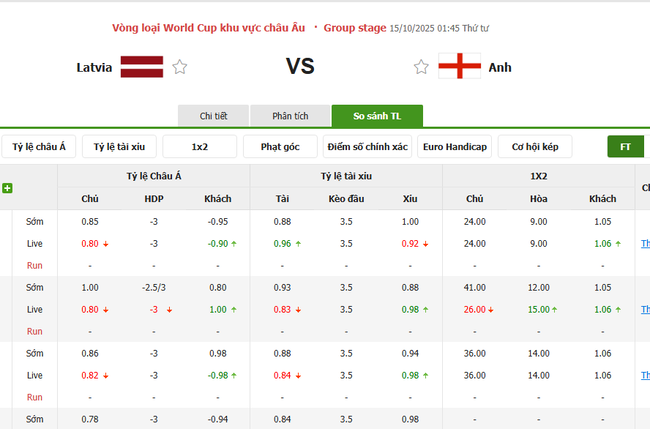
Task: Choose the 1x2 odds filter
Action: pyautogui.click(x=200, y=147)
